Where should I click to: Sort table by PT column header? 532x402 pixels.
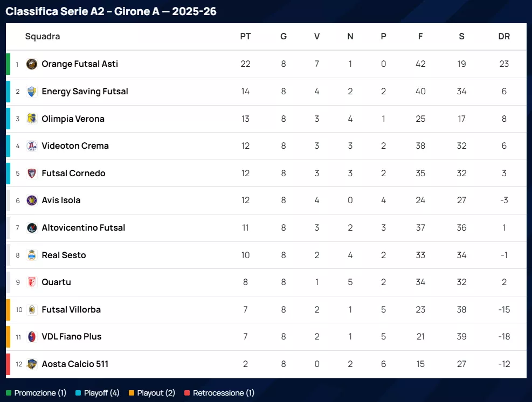245,37
